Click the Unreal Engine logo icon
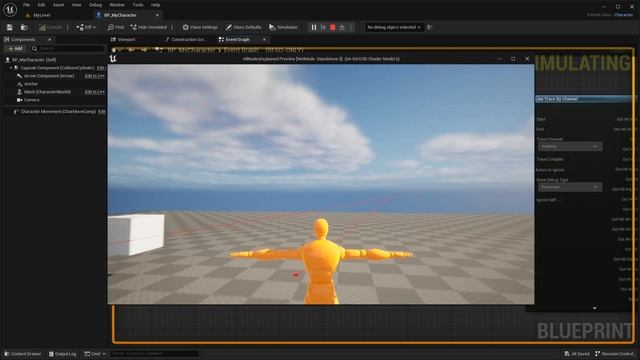 pyautogui.click(x=10, y=9)
